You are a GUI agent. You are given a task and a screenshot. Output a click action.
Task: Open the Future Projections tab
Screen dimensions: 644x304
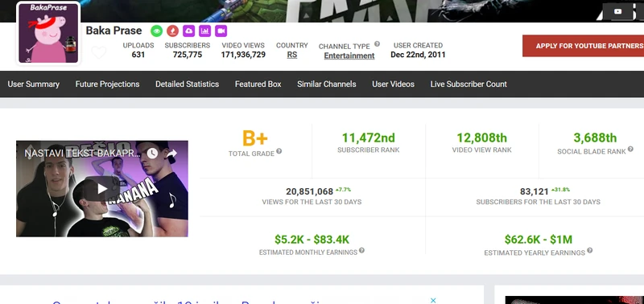[107, 84]
